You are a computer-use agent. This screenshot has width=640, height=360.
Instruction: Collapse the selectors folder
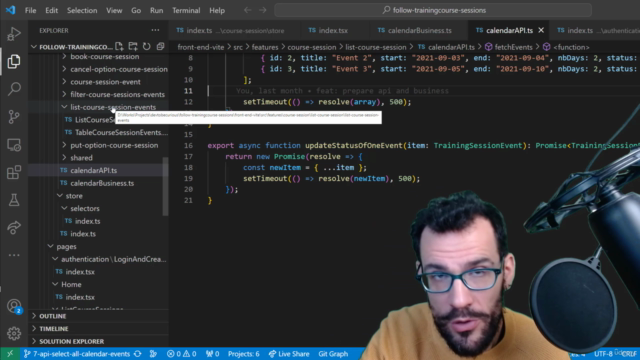[x=80, y=208]
